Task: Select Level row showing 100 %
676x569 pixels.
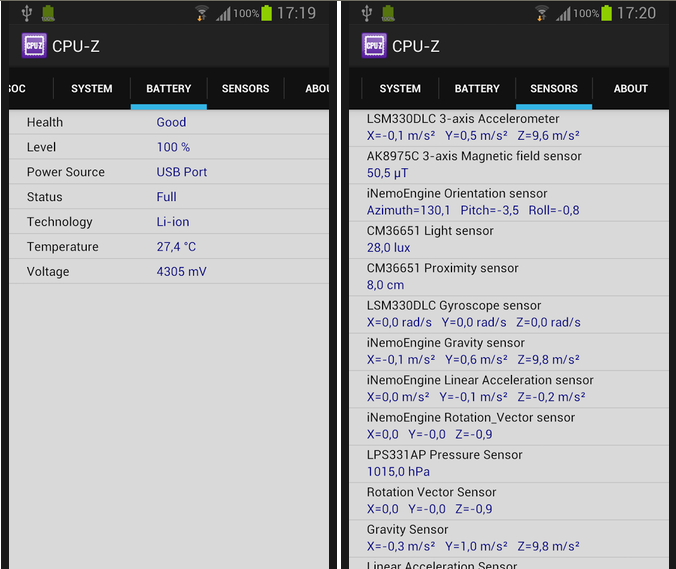Action: point(169,147)
